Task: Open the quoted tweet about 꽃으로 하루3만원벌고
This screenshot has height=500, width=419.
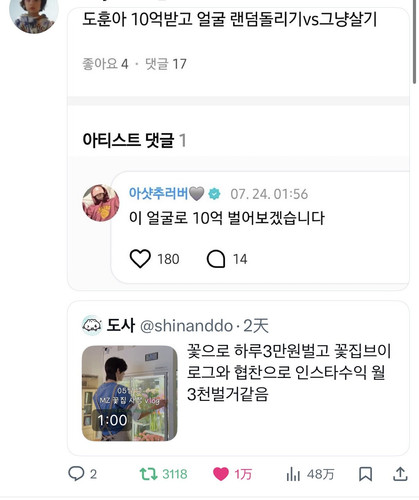Action: coord(238,378)
